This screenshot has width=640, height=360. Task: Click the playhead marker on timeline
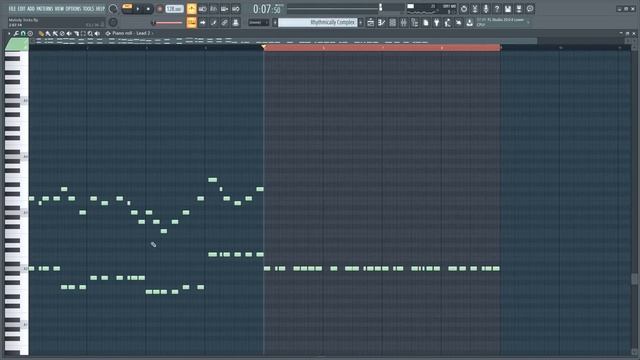[264, 47]
